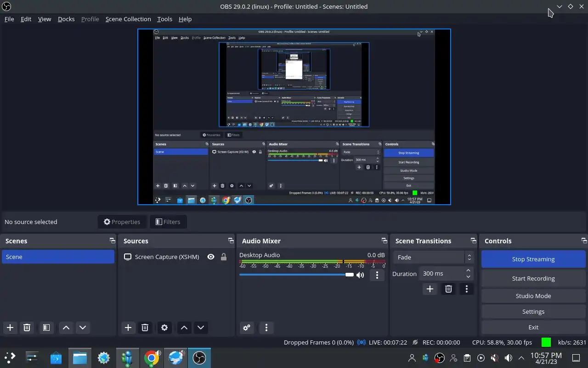
Task: Click the preview canvas of screen capture
Action: pos(294,117)
